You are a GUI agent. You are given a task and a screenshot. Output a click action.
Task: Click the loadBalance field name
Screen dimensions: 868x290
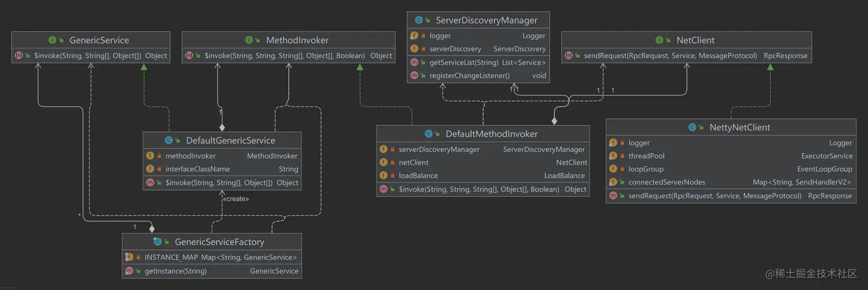418,176
